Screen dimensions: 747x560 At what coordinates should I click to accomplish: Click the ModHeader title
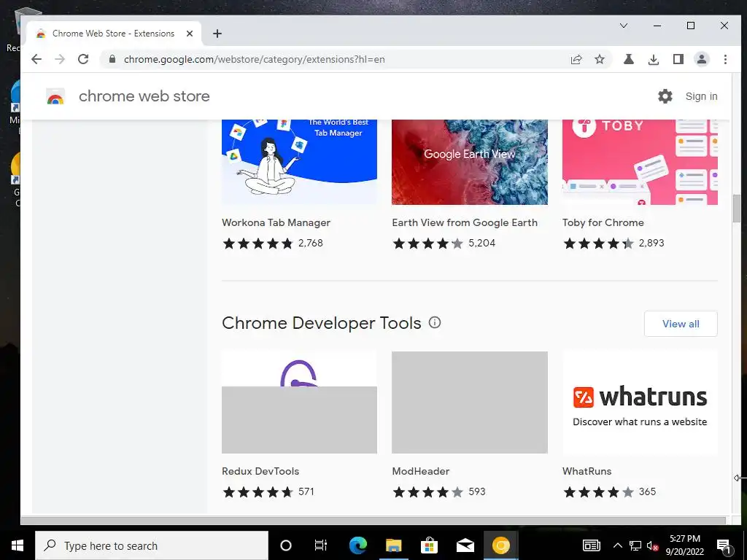click(x=421, y=471)
